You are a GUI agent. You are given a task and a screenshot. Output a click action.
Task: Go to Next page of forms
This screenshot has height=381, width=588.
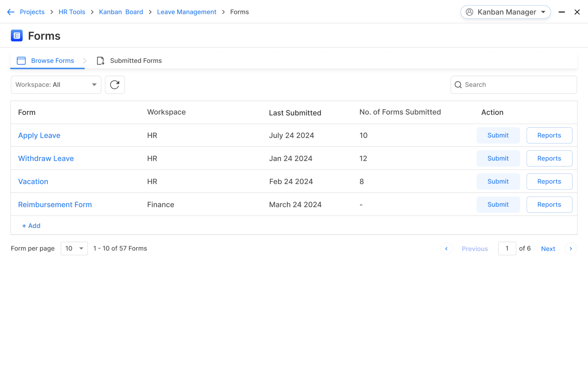click(548, 248)
